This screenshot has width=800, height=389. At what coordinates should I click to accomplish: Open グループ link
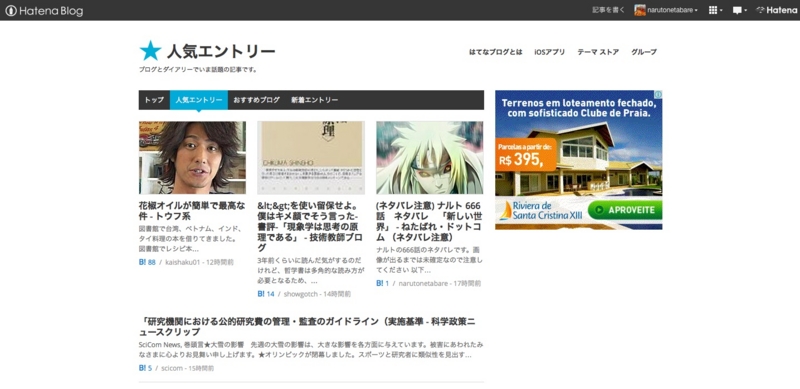point(644,52)
